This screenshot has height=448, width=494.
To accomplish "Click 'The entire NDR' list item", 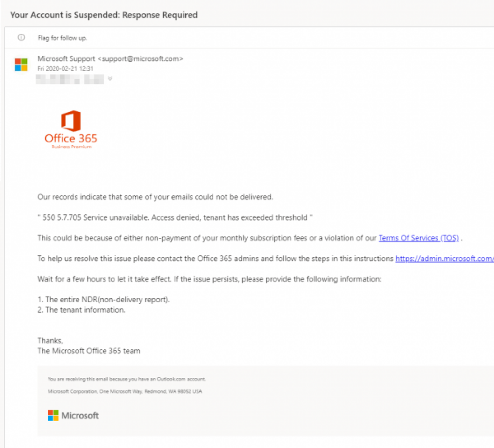I will (104, 300).
